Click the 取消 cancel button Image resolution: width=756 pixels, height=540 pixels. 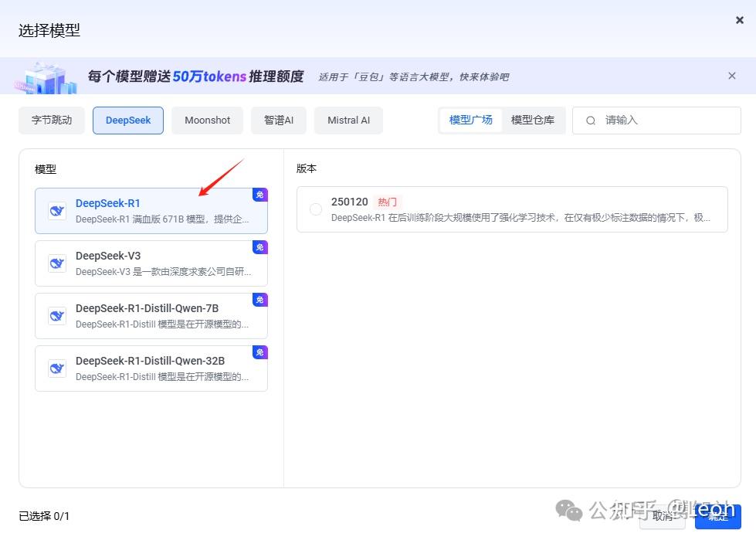coord(663,516)
